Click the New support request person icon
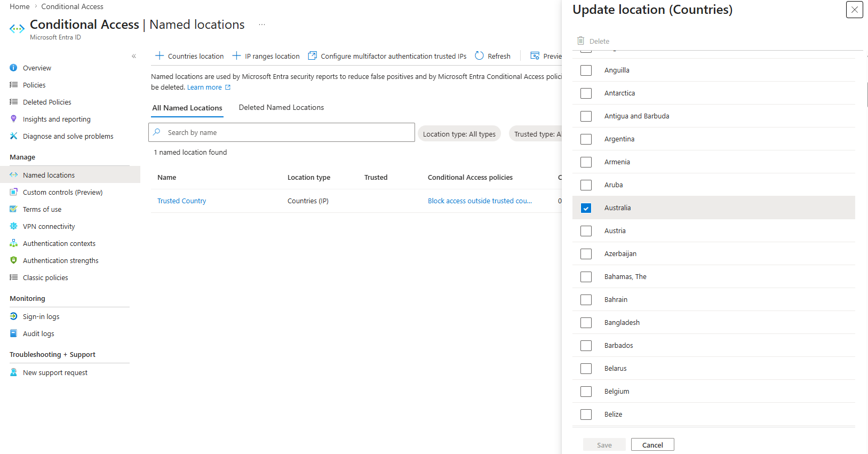Screen dimensions: 868x454 13,372
